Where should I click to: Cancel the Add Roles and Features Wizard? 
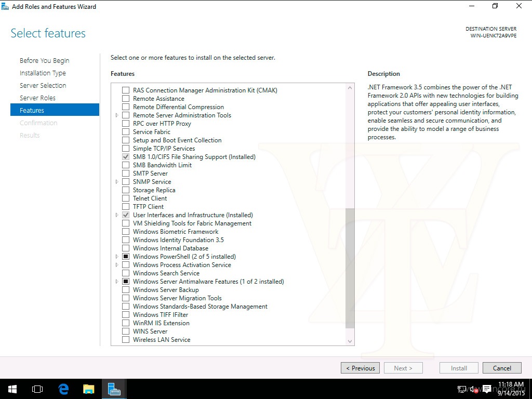click(502, 368)
